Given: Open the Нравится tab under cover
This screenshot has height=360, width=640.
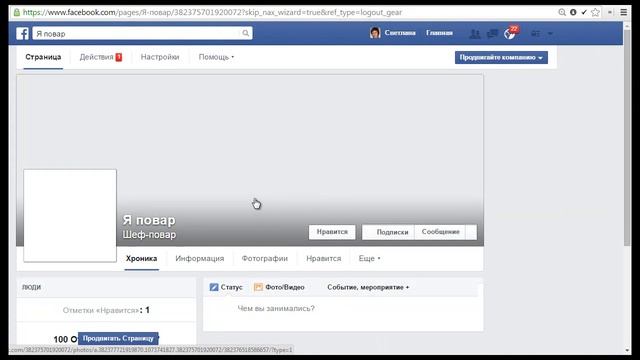Looking at the screenshot, I should (324, 258).
